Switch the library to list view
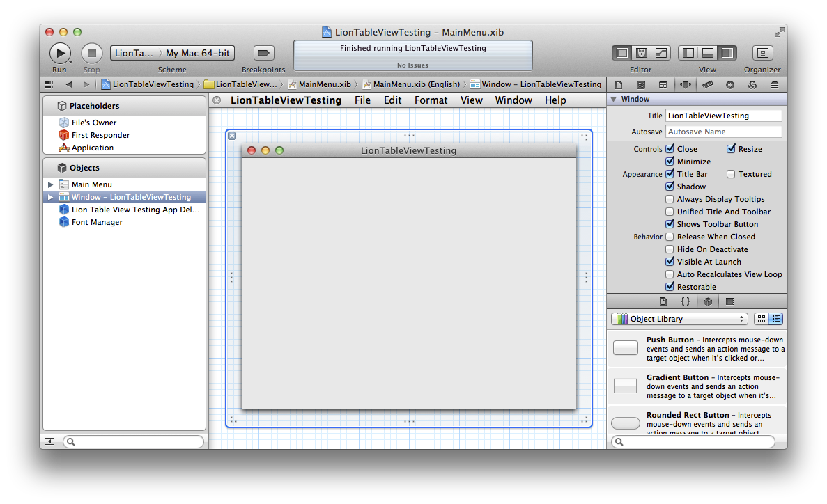 pos(776,319)
